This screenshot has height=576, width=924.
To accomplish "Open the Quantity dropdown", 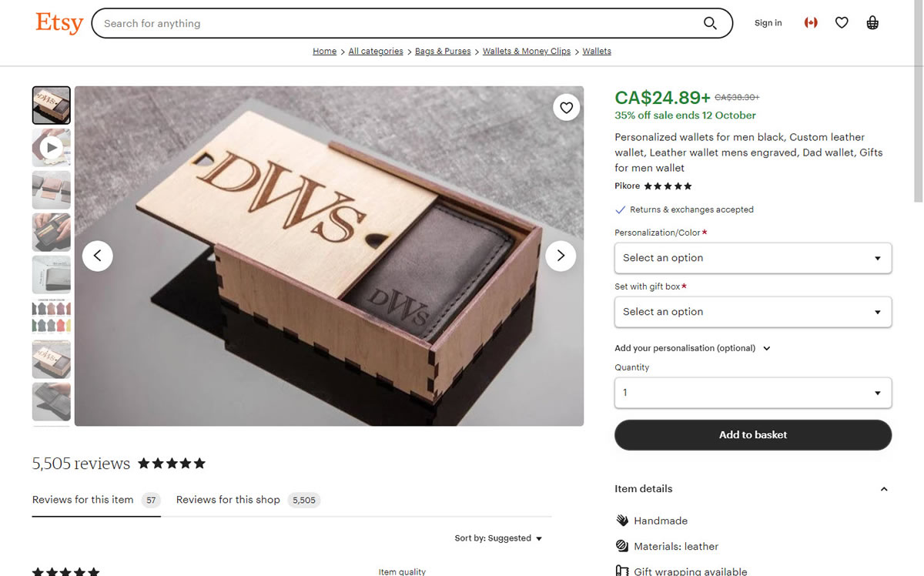I will 753,393.
